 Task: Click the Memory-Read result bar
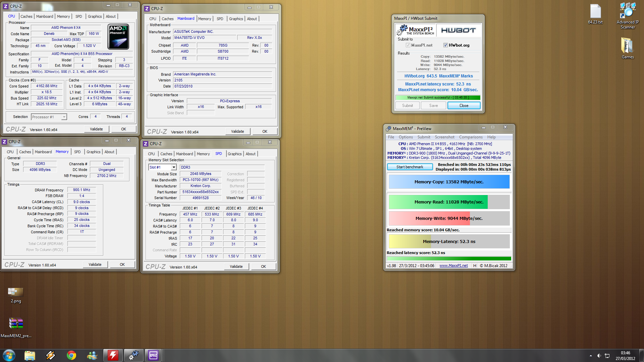pyautogui.click(x=449, y=202)
